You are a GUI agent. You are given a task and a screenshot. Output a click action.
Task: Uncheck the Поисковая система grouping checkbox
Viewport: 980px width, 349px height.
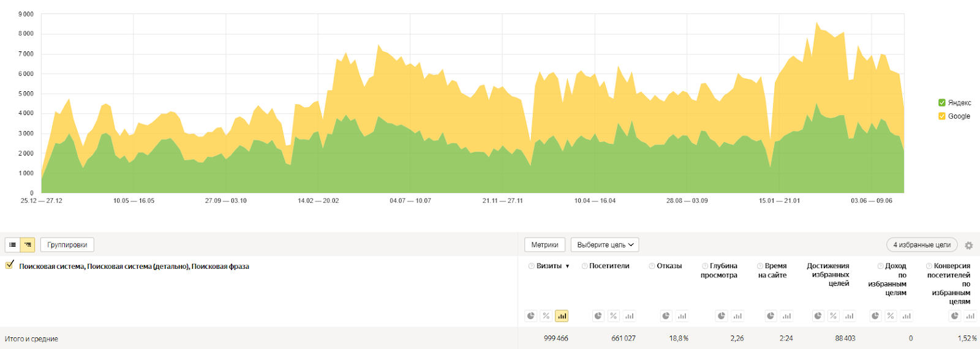tap(9, 265)
